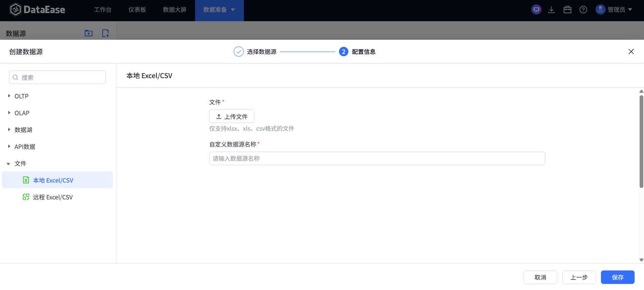Viewport: 644px width, 290px height.
Task: Open the 数据准备 dropdown menu
Action: pyautogui.click(x=219, y=10)
